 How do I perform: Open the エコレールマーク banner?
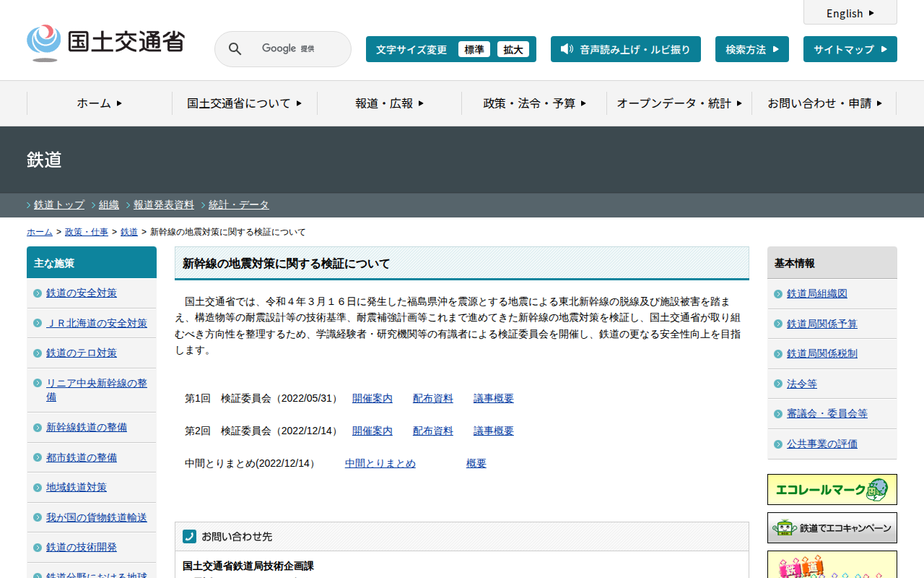coord(832,489)
